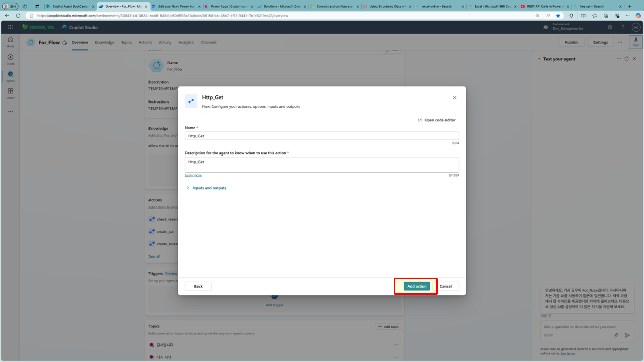Open the HC account avatar
Image resolution: width=644 pixels, height=362 pixels.
(x=636, y=27)
